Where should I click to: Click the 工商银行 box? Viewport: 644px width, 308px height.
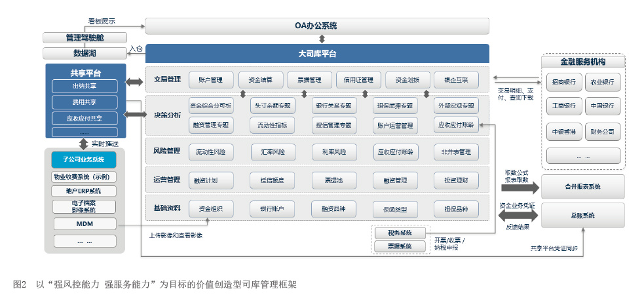click(x=564, y=106)
